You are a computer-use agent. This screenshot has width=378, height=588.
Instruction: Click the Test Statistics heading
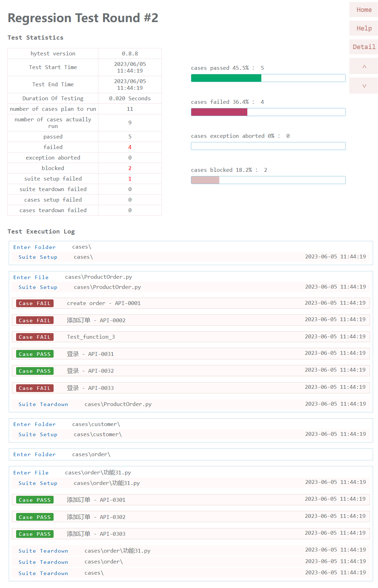click(36, 38)
